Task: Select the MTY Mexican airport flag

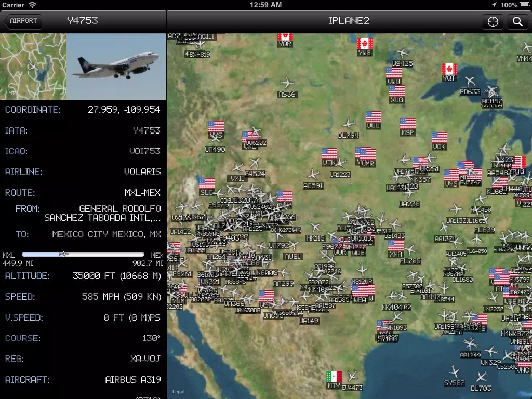Action: [334, 377]
